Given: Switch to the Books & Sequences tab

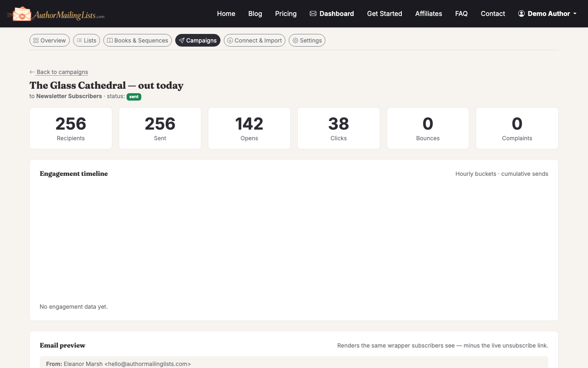Looking at the screenshot, I should (x=138, y=40).
